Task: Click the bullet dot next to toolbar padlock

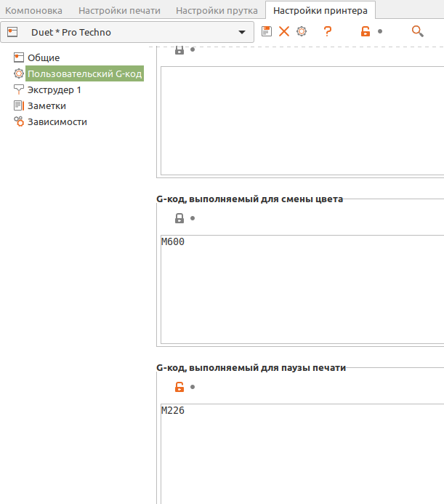Action: click(380, 32)
